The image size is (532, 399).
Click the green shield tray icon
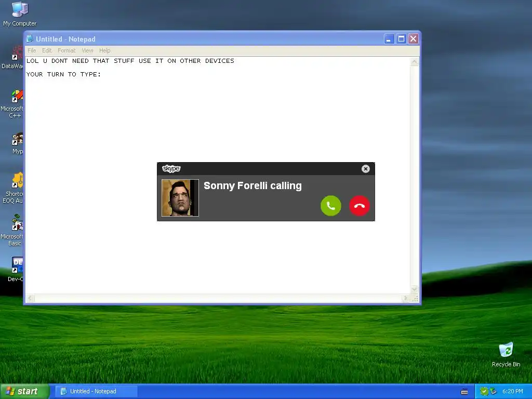(x=484, y=391)
